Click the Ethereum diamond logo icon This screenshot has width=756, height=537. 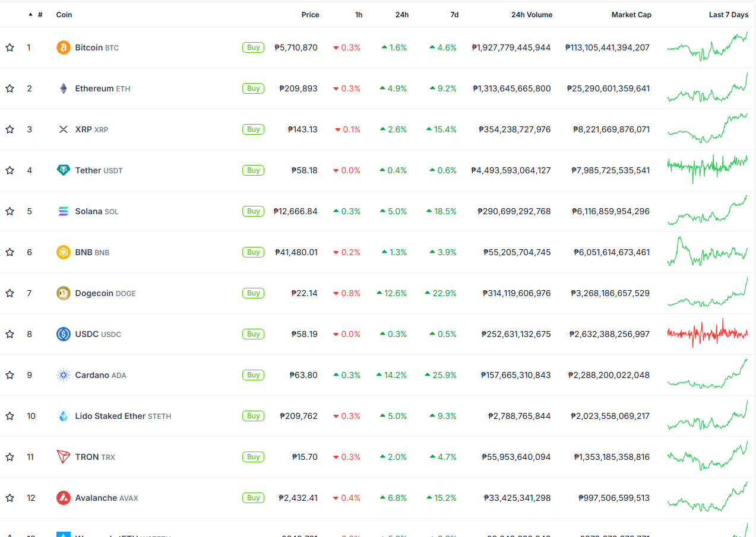64,88
